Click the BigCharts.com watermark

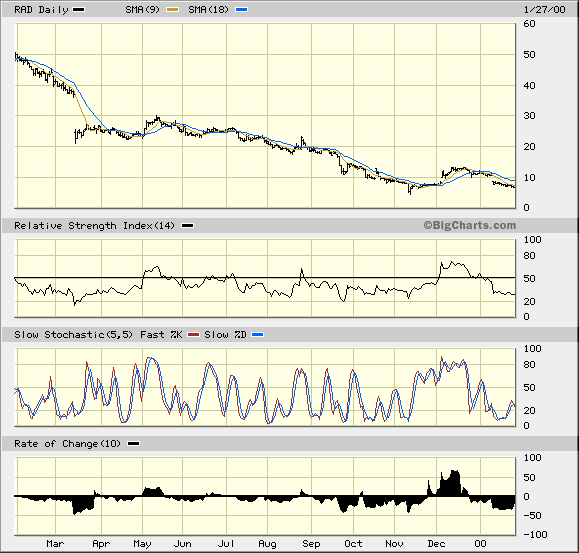(x=469, y=225)
